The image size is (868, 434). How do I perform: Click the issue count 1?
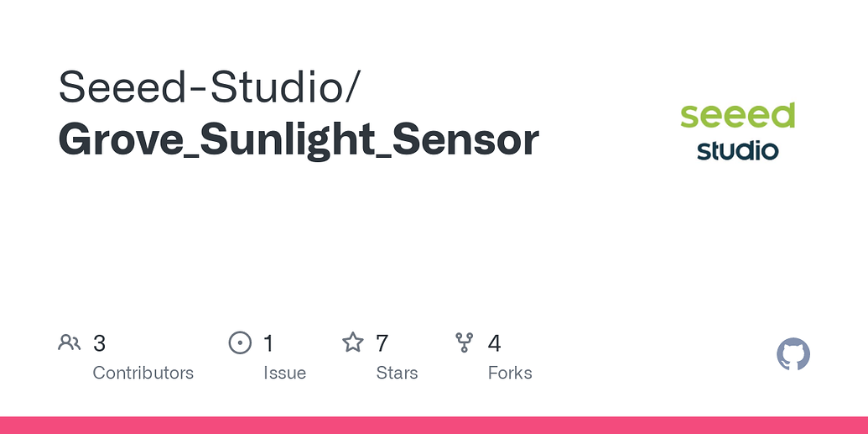click(x=268, y=343)
